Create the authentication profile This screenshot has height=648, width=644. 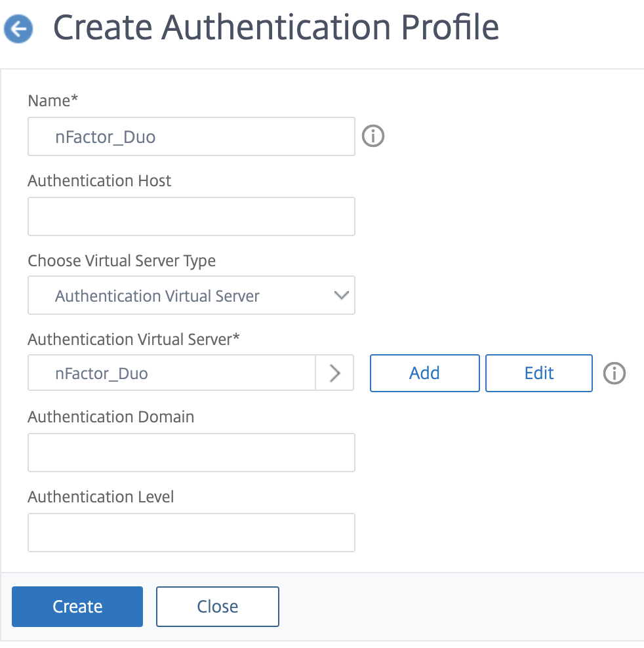(77, 606)
